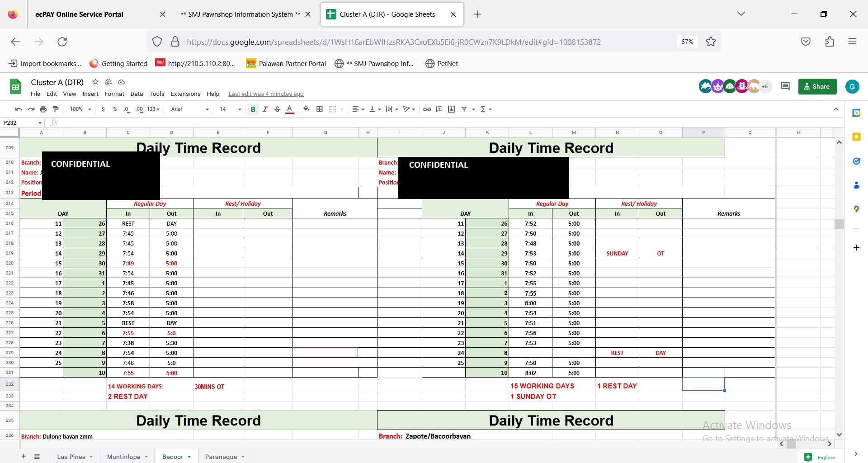
Task: Click the Share button
Action: pos(817,86)
